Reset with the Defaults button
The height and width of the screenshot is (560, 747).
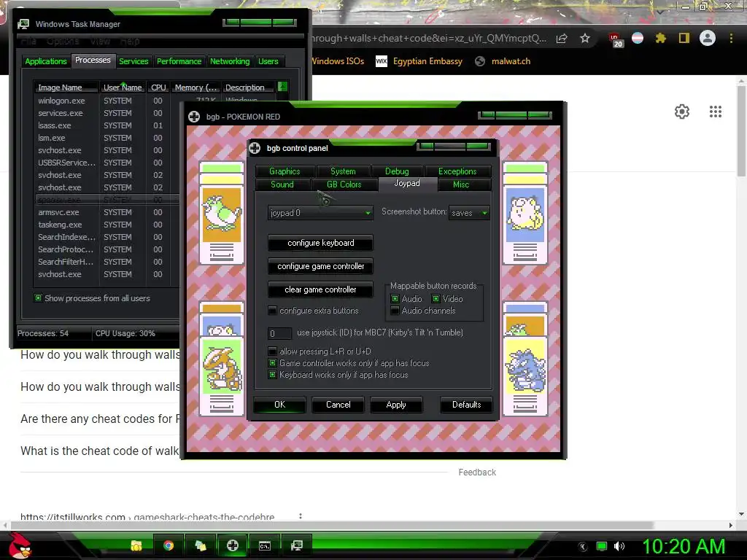tap(466, 404)
